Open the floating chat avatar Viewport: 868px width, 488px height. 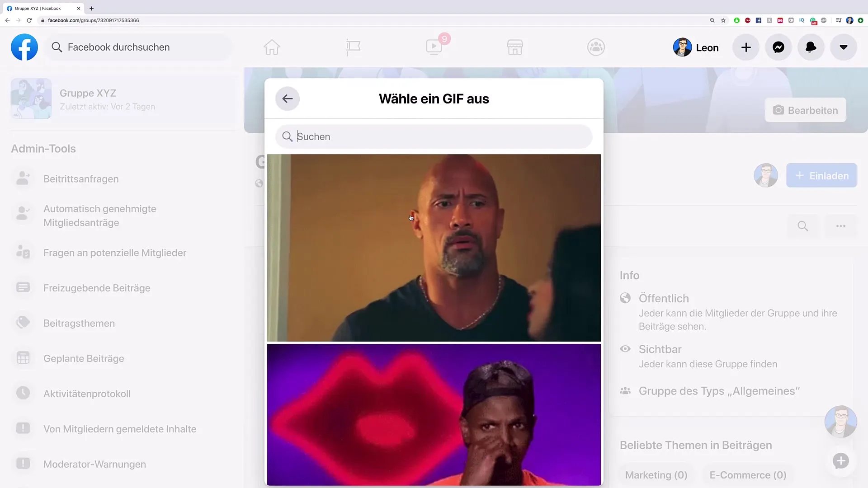(840, 422)
